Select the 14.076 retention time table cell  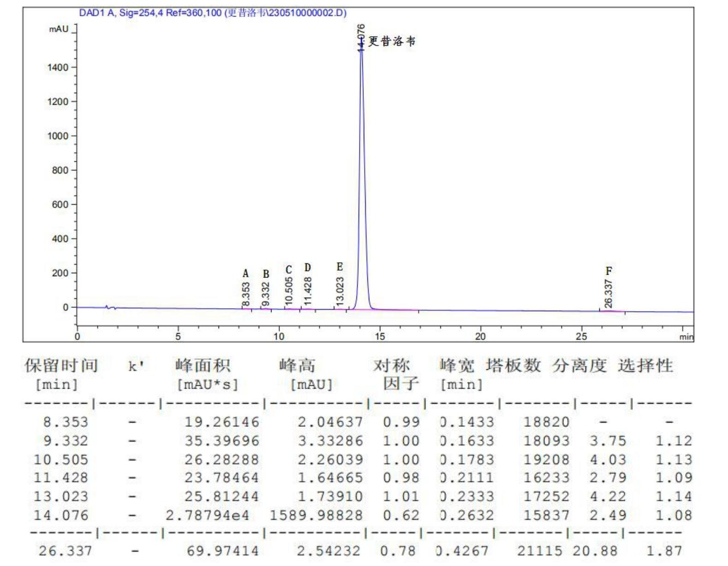61,515
